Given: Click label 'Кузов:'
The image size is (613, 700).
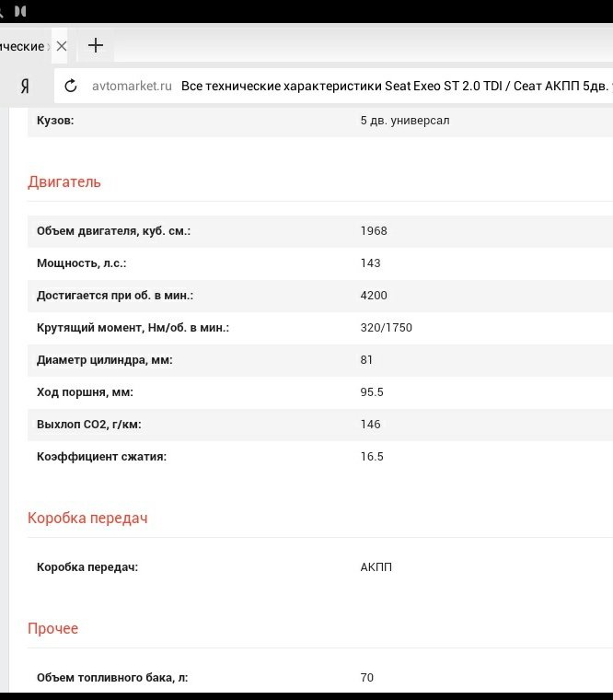Looking at the screenshot, I should click(55, 121).
